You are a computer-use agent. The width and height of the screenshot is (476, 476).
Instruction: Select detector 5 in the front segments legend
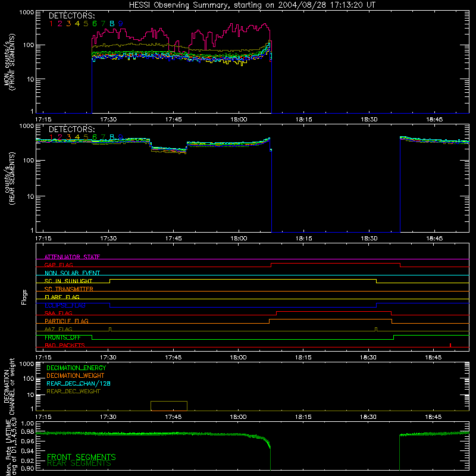86,24
